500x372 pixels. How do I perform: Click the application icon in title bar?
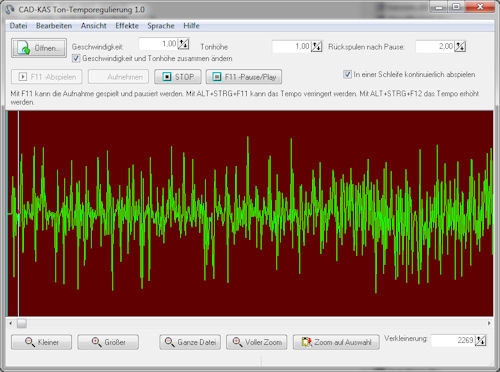coord(10,9)
